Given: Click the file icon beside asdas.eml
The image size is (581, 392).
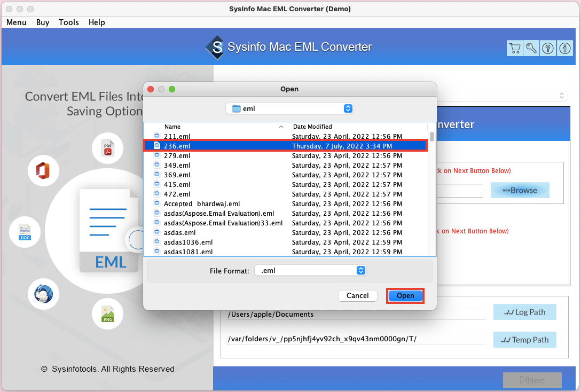Looking at the screenshot, I should (x=157, y=232).
